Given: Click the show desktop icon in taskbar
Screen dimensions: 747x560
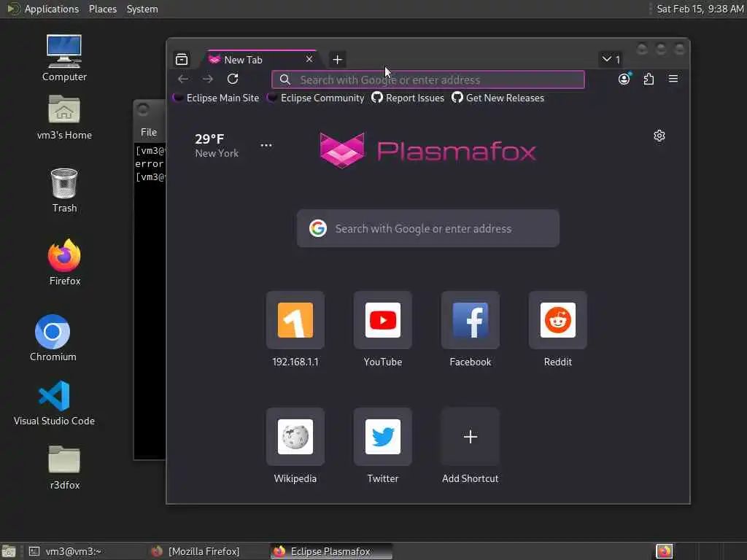Looking at the screenshot, I should tap(9, 552).
